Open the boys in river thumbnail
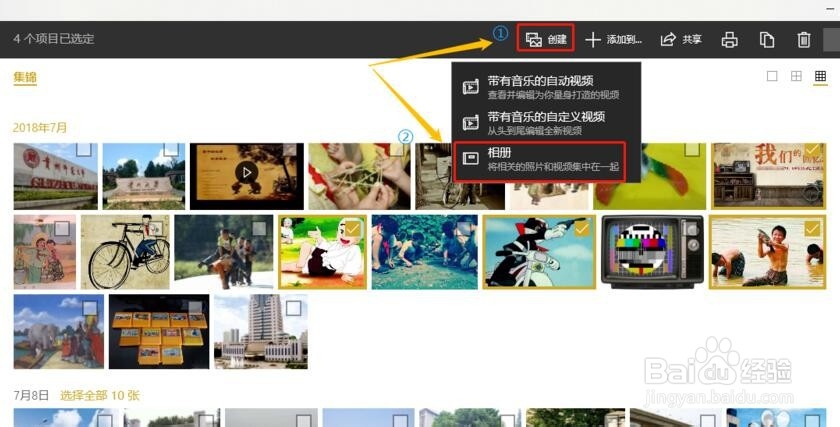840x427 pixels. tap(767, 252)
